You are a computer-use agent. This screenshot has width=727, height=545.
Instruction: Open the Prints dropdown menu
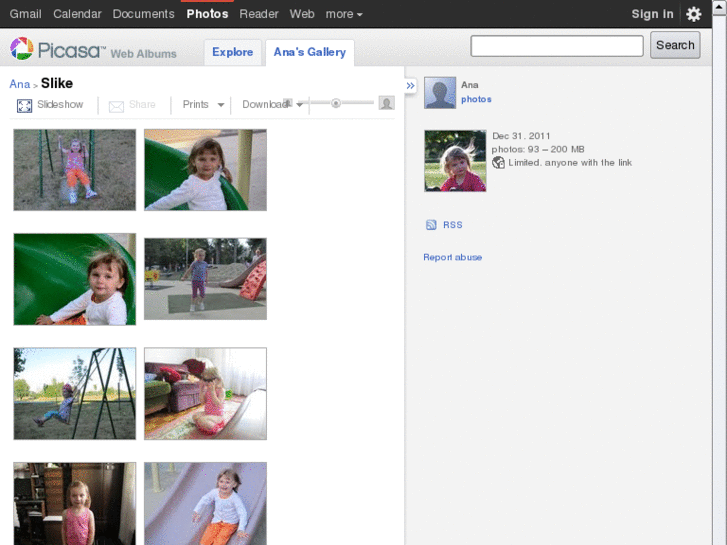pyautogui.click(x=203, y=105)
